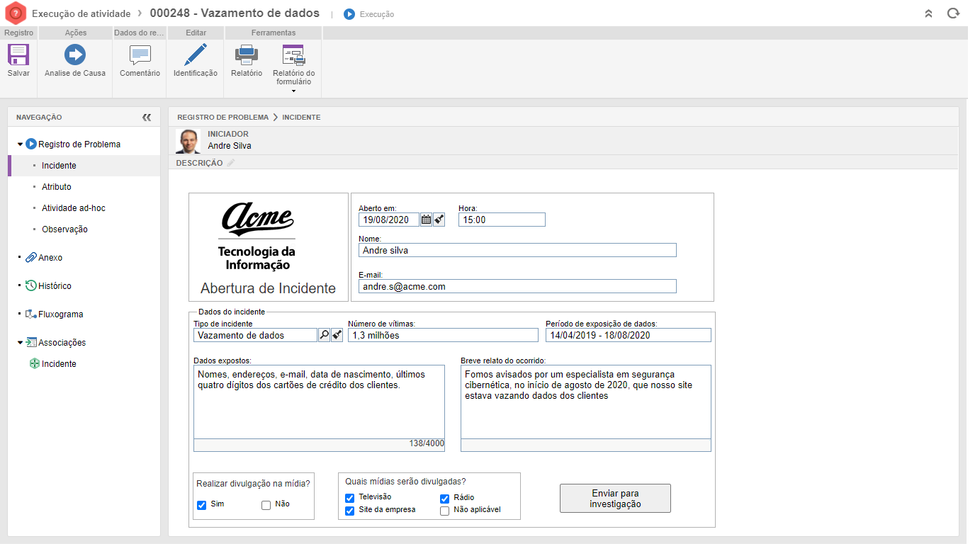980x556 pixels.
Task: Collapse the Registro de Problema tree node
Action: pyautogui.click(x=21, y=144)
